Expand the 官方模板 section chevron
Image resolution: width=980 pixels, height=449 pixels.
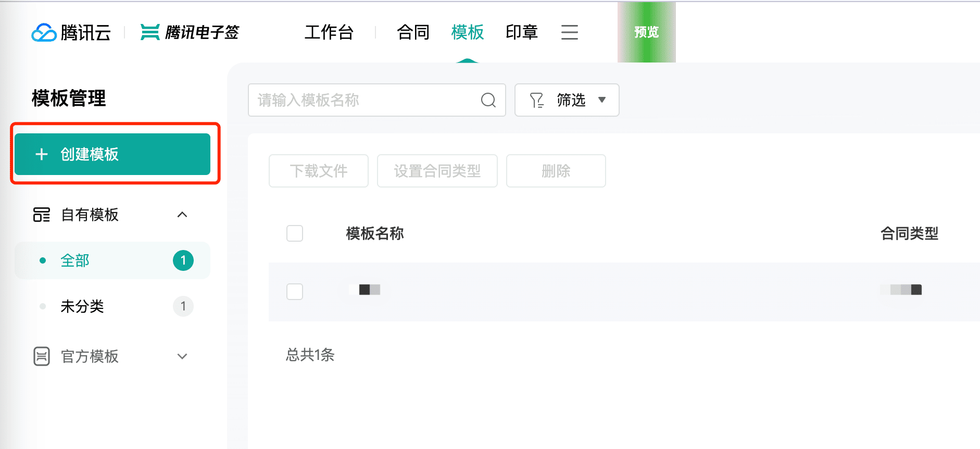182,356
